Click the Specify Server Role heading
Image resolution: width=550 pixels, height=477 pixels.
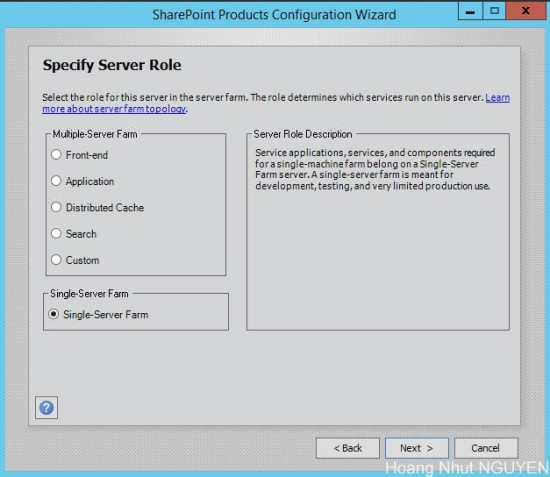112,65
